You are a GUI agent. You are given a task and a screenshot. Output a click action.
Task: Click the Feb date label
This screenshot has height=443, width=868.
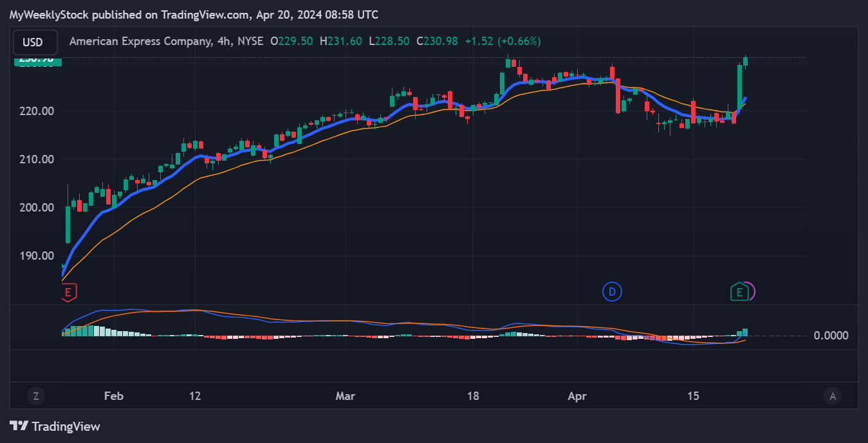tap(113, 396)
